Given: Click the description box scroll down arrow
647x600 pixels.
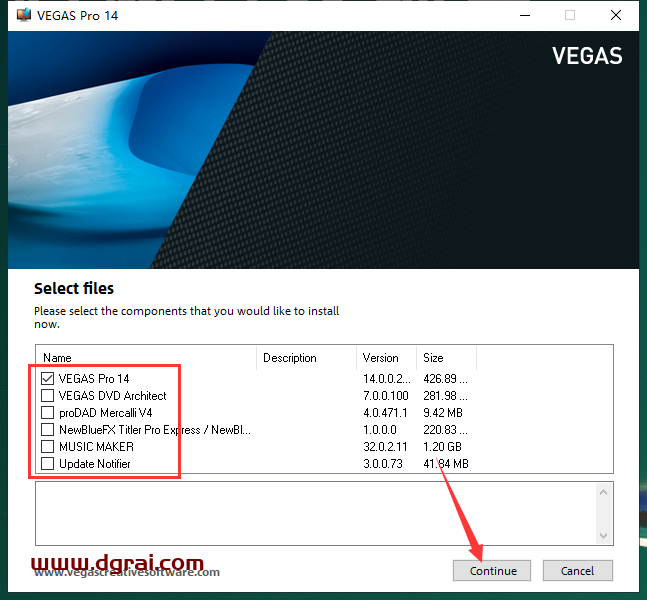Looking at the screenshot, I should tap(603, 536).
